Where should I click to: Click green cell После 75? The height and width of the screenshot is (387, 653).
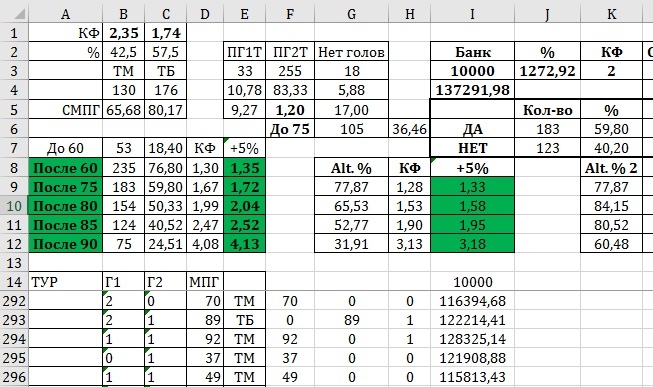(65, 187)
